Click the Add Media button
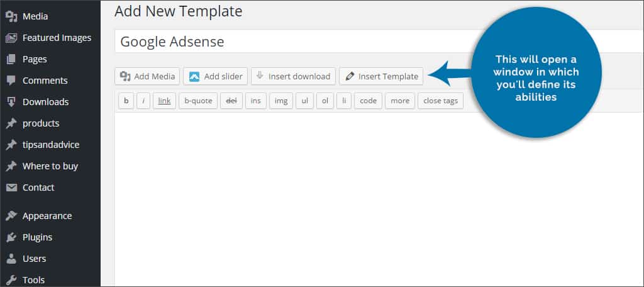 click(x=147, y=76)
